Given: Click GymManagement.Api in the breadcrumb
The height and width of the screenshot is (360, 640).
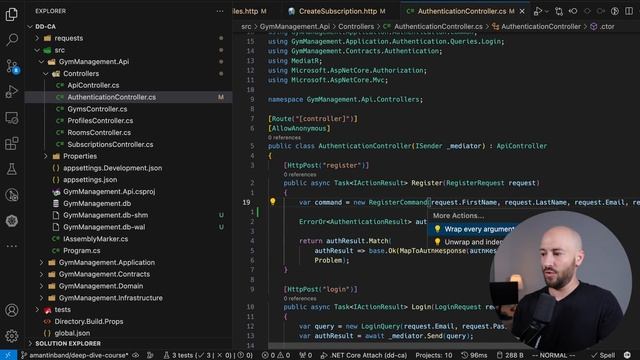Looking at the screenshot, I should pos(295,27).
